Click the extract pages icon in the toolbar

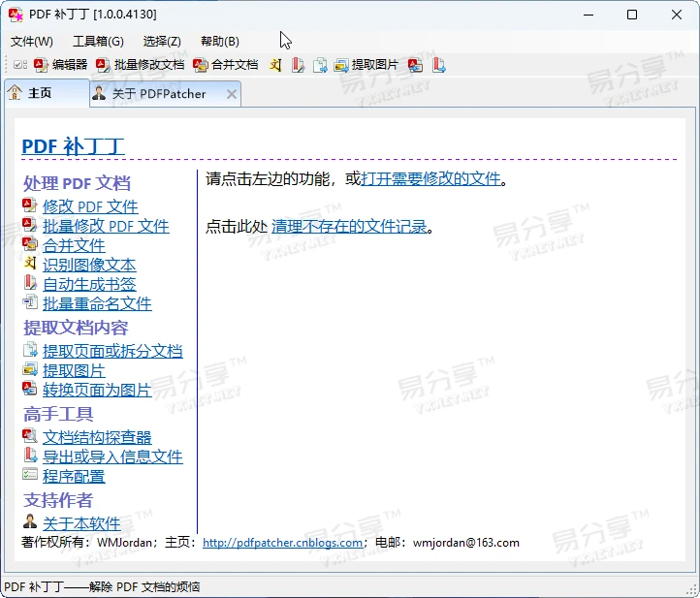click(x=320, y=66)
